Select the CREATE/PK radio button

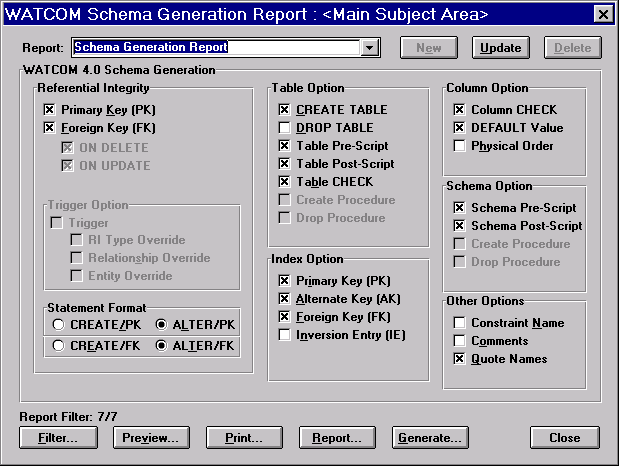(59, 325)
